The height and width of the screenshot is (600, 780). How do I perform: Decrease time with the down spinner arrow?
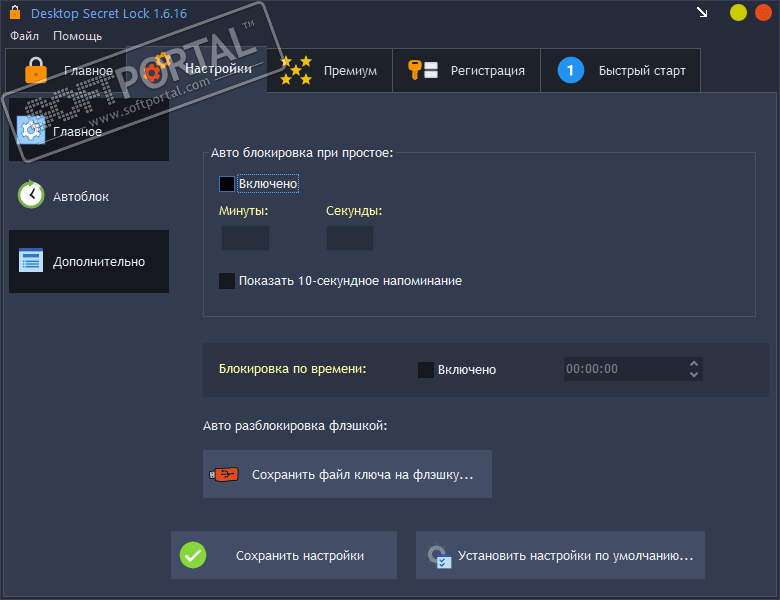click(x=694, y=375)
